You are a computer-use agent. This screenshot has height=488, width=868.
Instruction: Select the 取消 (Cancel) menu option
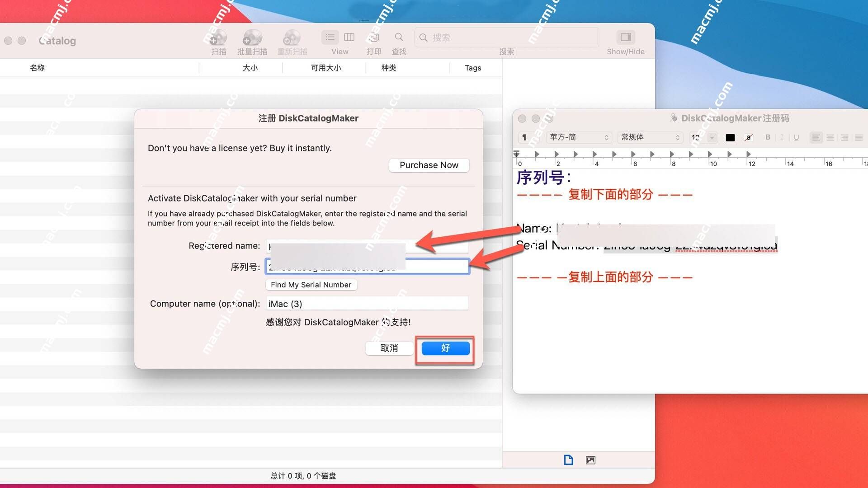pos(389,348)
